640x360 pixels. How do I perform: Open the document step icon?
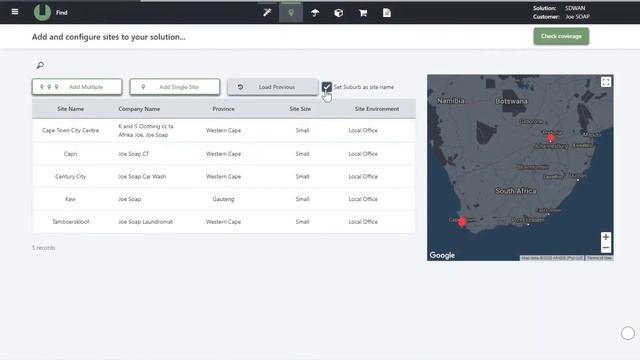coord(387,13)
